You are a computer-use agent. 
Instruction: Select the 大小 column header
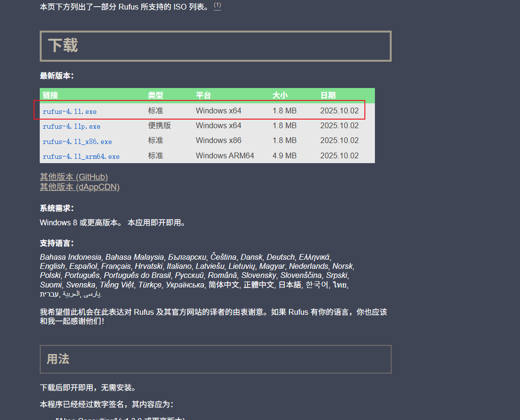point(280,95)
